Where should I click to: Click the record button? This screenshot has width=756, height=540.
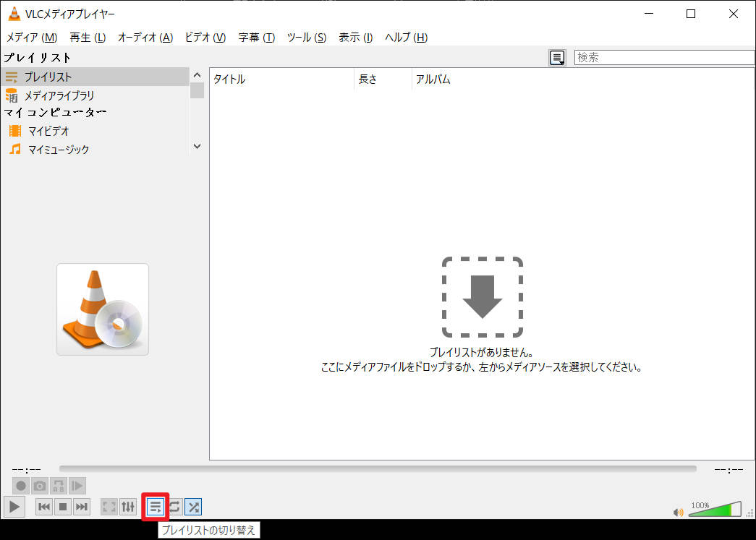coord(21,486)
